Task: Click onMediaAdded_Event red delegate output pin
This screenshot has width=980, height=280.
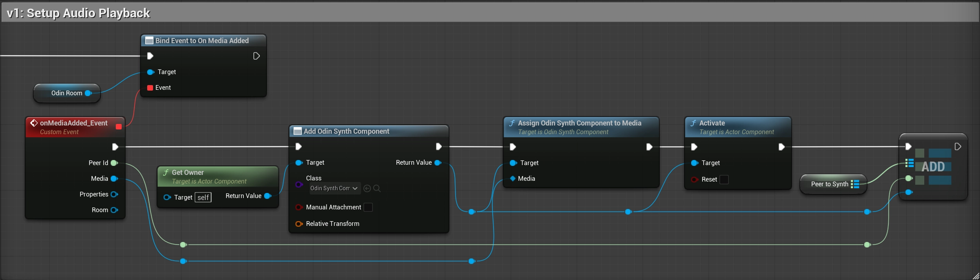Action: tap(119, 127)
